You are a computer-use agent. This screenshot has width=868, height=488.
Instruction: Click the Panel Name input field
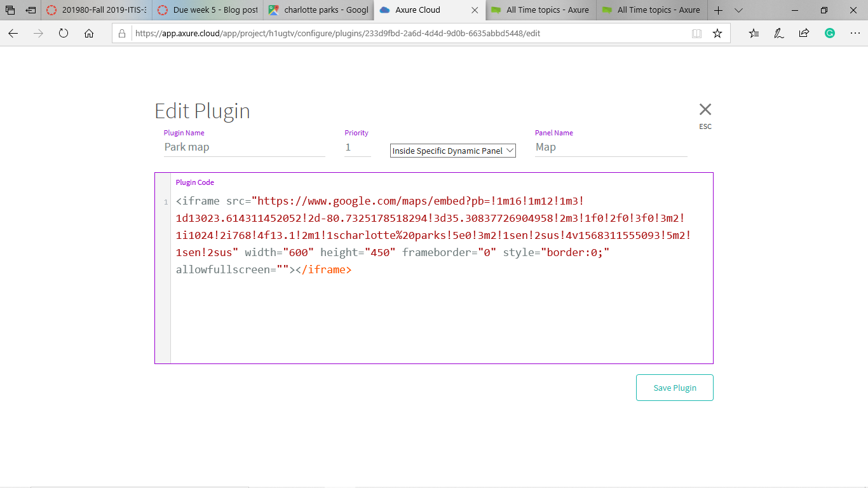[611, 147]
